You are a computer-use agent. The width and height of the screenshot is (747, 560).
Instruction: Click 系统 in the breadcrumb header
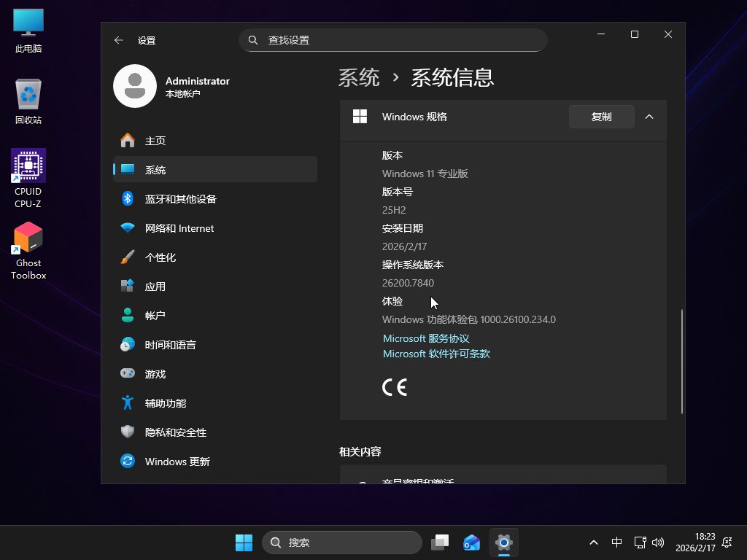(359, 77)
